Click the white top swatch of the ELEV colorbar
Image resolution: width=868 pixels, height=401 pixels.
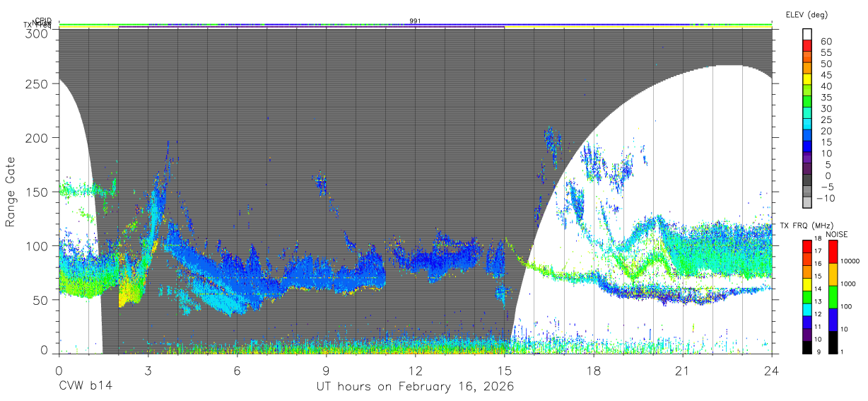tap(807, 35)
